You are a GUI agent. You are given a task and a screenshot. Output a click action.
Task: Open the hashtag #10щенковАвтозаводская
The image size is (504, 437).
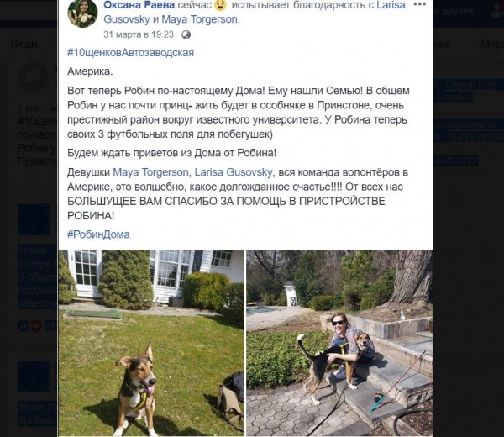[130, 52]
